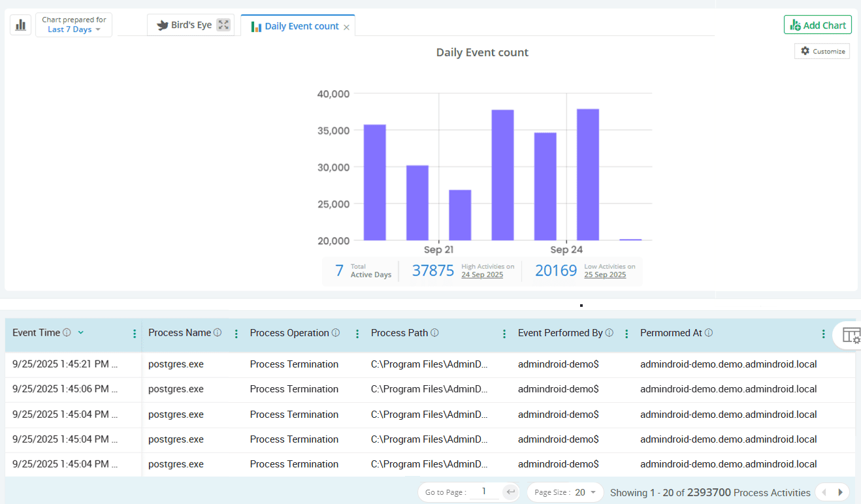Open the chart Customize settings

(822, 51)
